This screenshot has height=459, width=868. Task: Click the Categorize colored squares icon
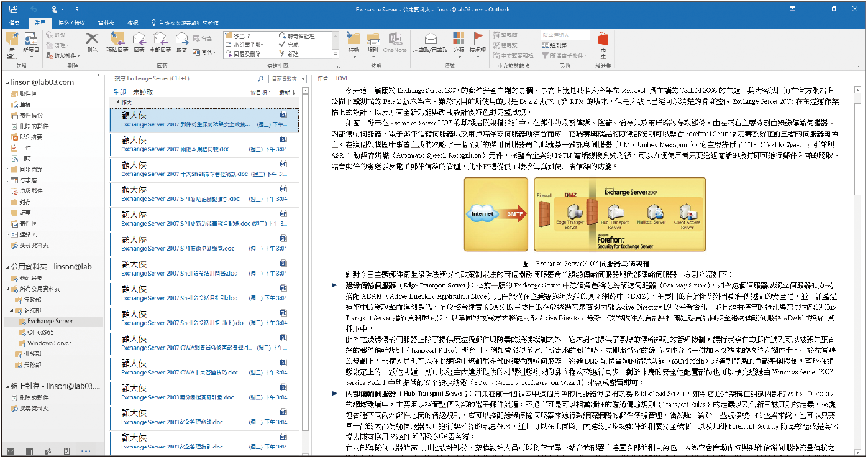pos(459,39)
